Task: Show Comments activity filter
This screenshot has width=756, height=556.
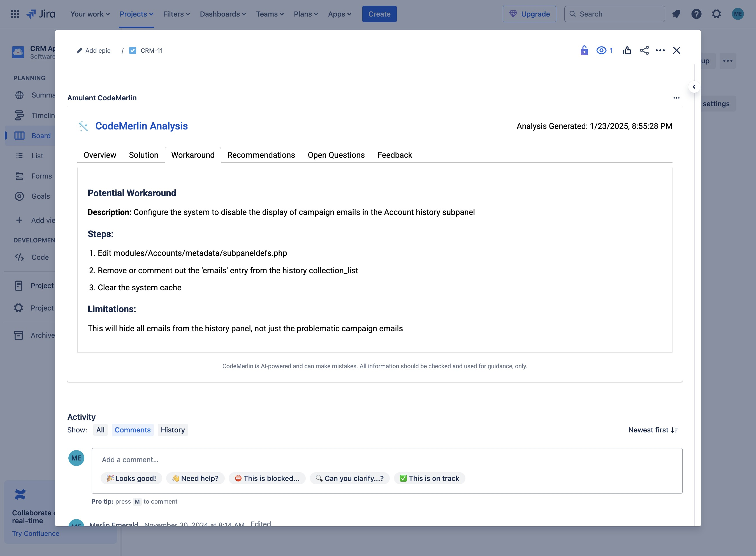Action: [133, 430]
